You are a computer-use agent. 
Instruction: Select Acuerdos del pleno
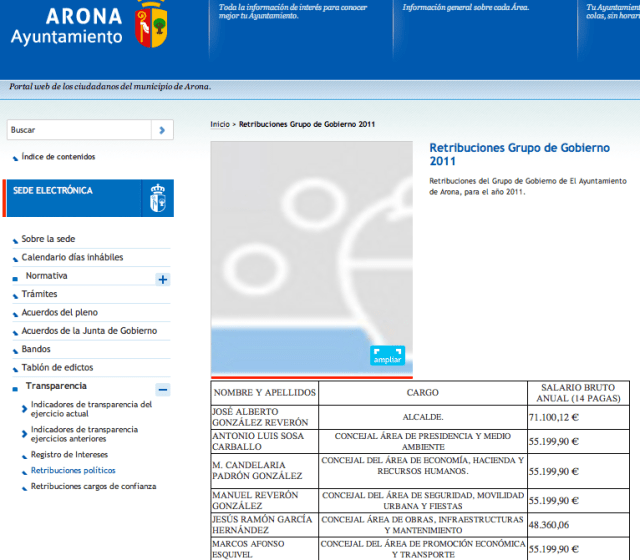pos(59,312)
